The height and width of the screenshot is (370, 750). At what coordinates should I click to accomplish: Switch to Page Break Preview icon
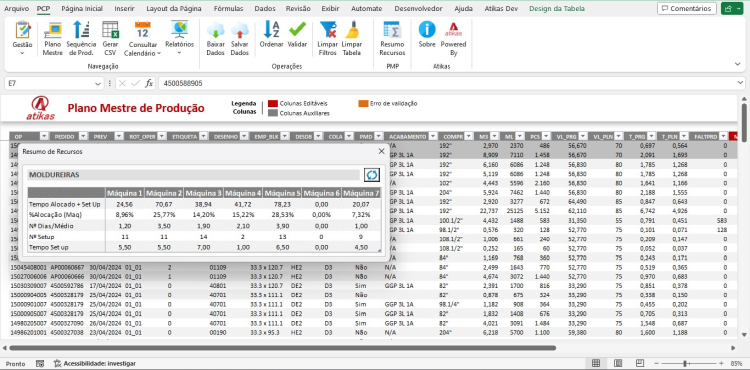click(640, 363)
